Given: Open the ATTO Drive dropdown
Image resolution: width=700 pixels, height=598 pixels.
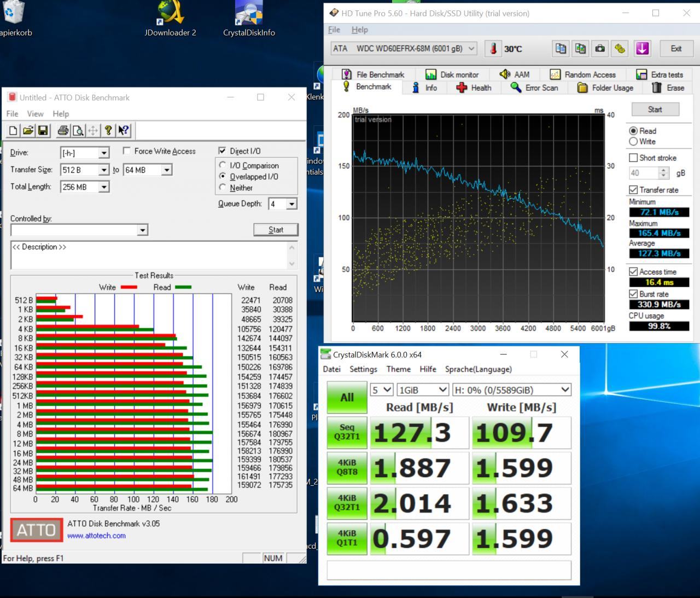Looking at the screenshot, I should (85, 153).
